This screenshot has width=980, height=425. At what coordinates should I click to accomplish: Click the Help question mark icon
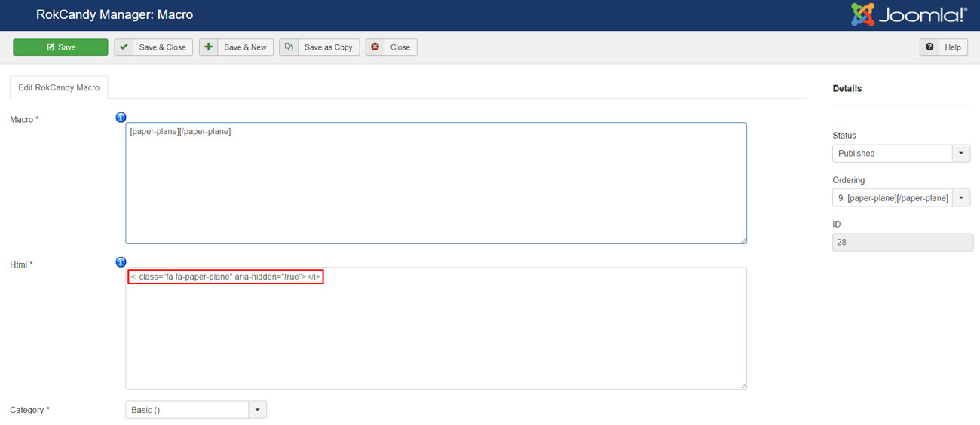[929, 47]
